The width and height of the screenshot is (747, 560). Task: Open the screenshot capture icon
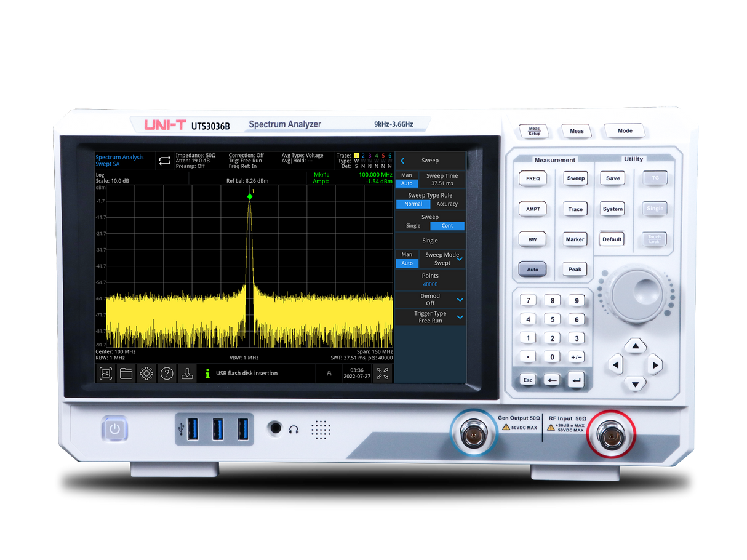105,374
